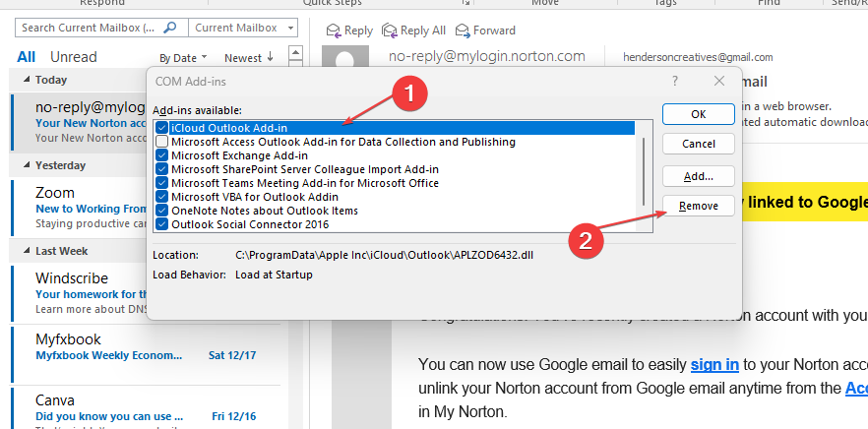The width and height of the screenshot is (868, 429).
Task: Toggle Microsoft Teams Meeting Add-in checkbox
Action: (x=162, y=183)
